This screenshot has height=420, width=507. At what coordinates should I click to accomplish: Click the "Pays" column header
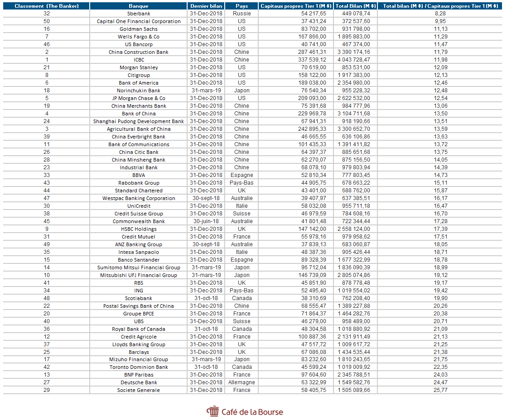pos(242,6)
